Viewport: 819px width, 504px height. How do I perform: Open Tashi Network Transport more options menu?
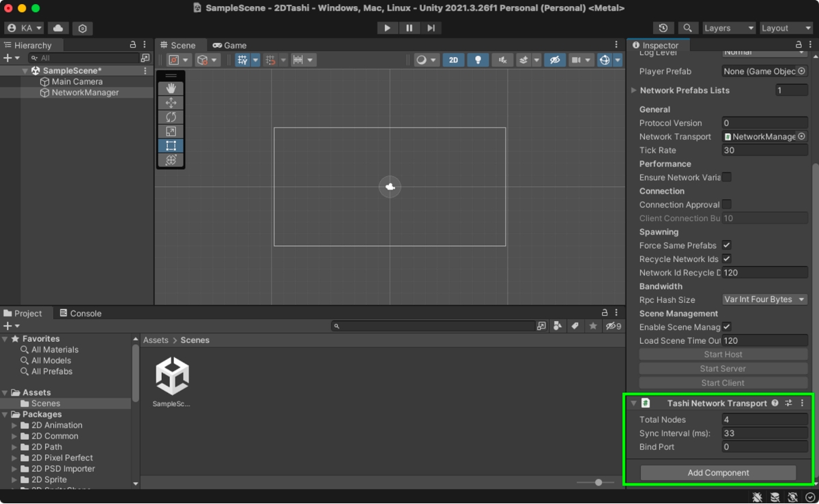(x=802, y=403)
